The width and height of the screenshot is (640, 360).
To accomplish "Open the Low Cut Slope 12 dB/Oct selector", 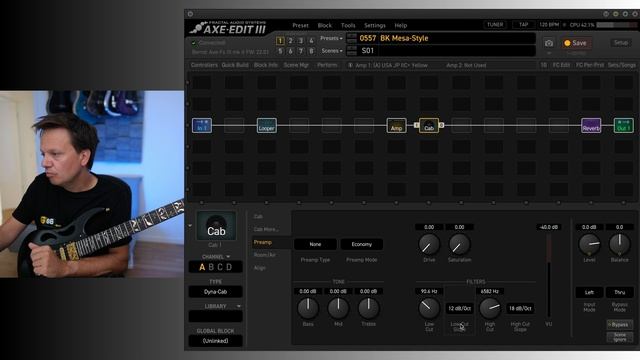I will click(x=460, y=309).
